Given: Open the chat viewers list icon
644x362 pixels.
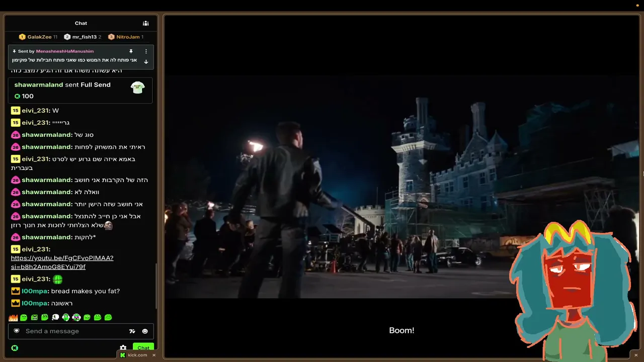Looking at the screenshot, I should pyautogui.click(x=145, y=23).
